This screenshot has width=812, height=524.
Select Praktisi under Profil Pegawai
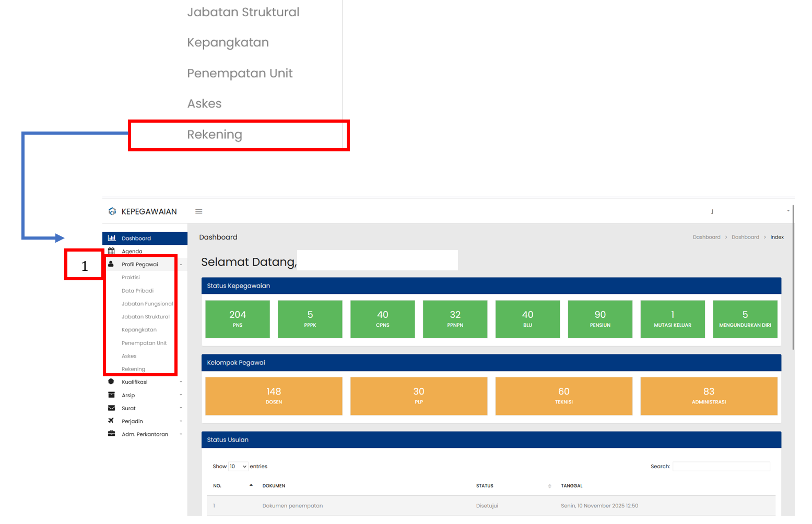pos(131,278)
